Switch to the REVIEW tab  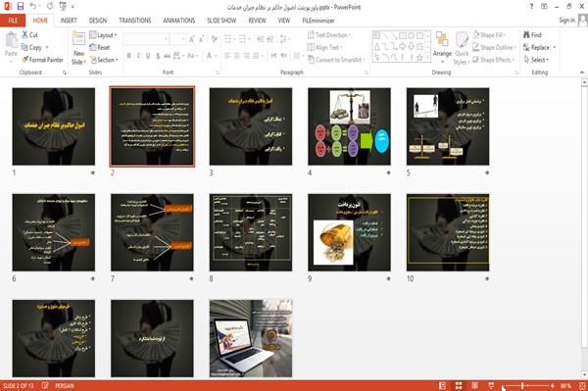click(257, 21)
